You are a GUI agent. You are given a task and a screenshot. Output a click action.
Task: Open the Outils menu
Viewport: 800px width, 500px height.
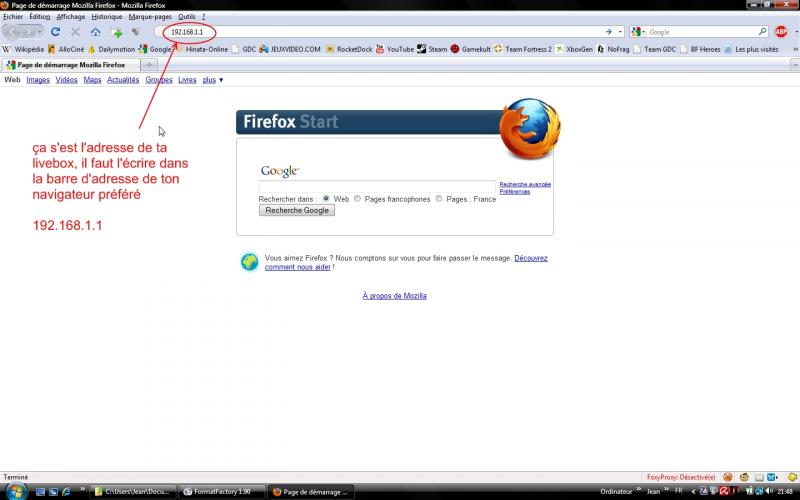[x=187, y=16]
